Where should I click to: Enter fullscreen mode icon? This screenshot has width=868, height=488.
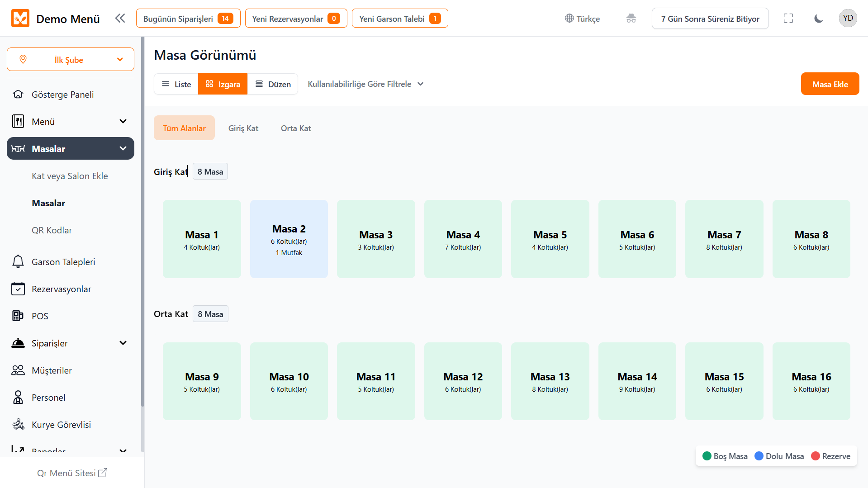(x=788, y=19)
